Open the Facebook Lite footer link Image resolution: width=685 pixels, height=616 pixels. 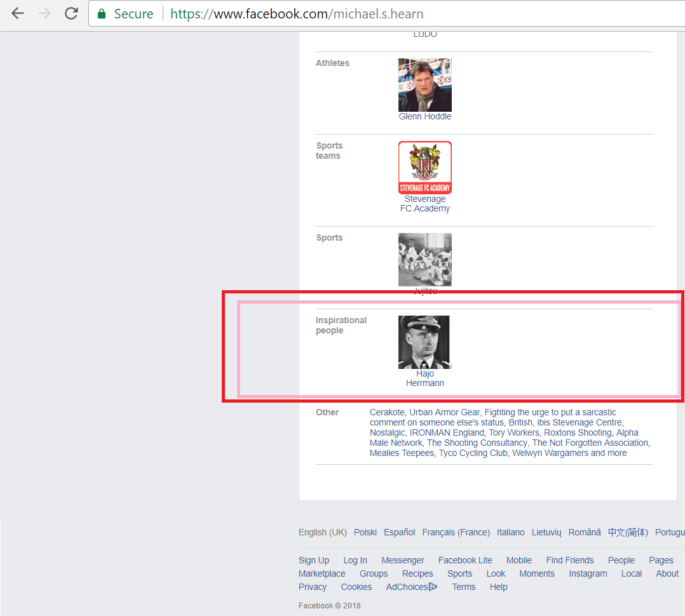tap(465, 561)
